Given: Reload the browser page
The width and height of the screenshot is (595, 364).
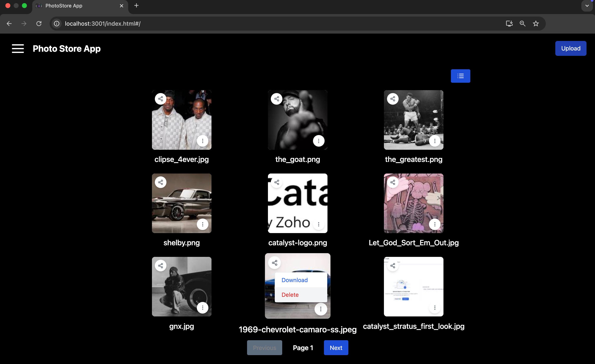Looking at the screenshot, I should click(x=39, y=24).
